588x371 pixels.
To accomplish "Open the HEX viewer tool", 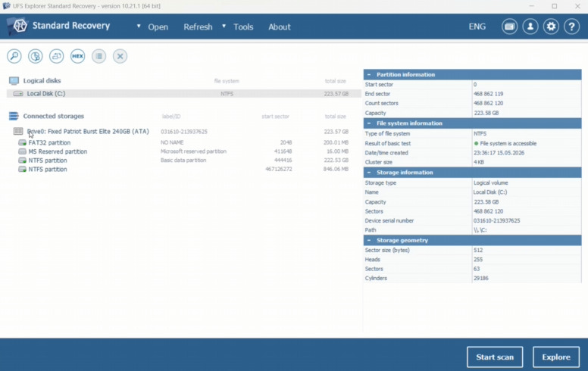I will click(77, 56).
